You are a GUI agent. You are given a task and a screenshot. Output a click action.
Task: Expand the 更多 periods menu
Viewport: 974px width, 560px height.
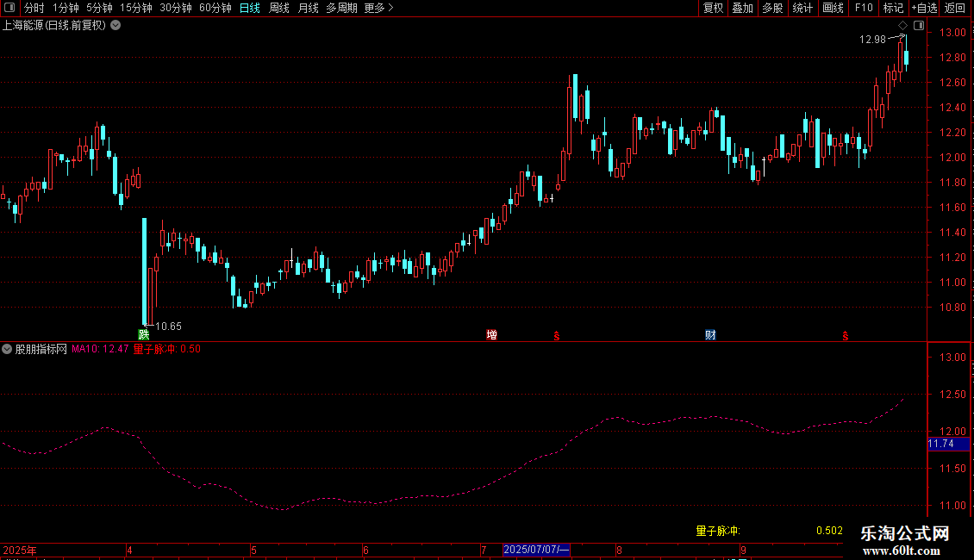[379, 8]
